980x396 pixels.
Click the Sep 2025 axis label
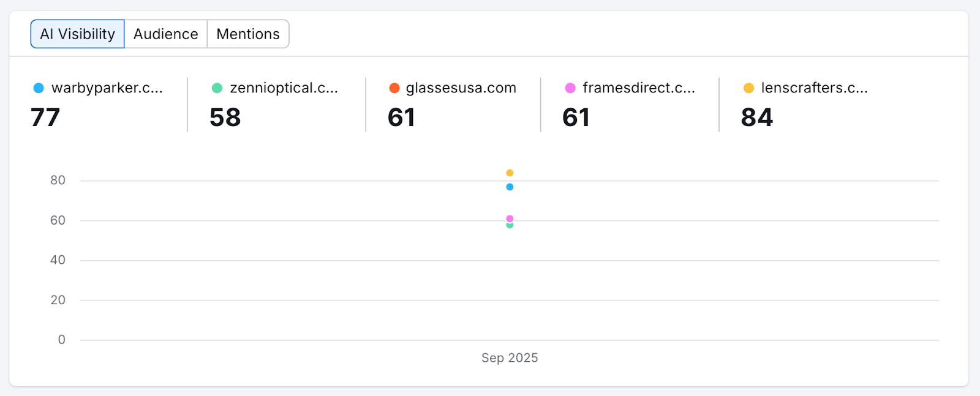click(509, 357)
